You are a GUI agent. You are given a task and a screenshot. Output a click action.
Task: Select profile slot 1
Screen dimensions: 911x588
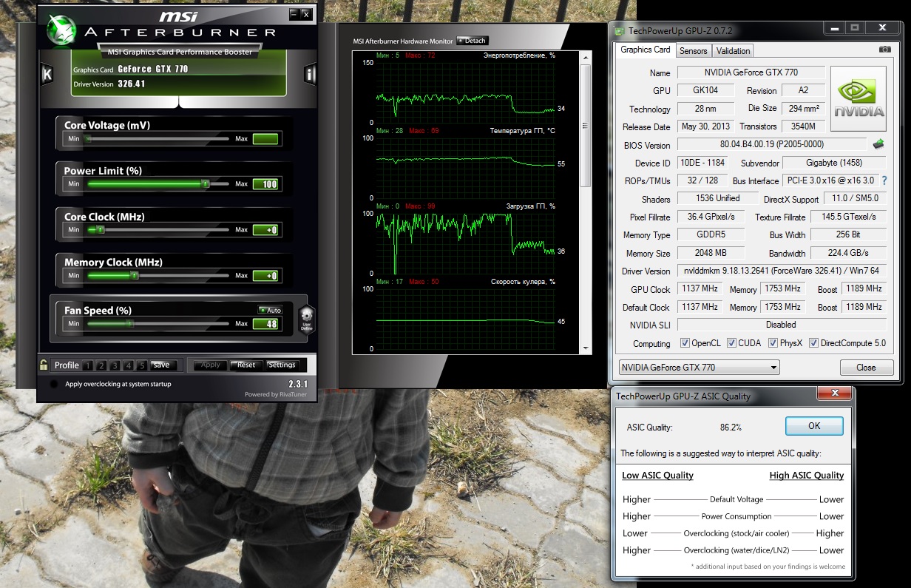(88, 365)
